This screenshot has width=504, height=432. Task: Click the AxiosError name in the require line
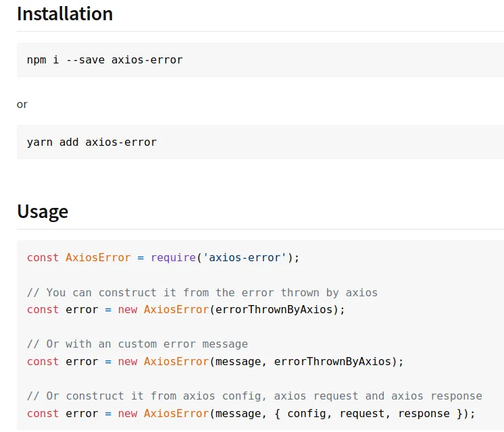click(98, 257)
